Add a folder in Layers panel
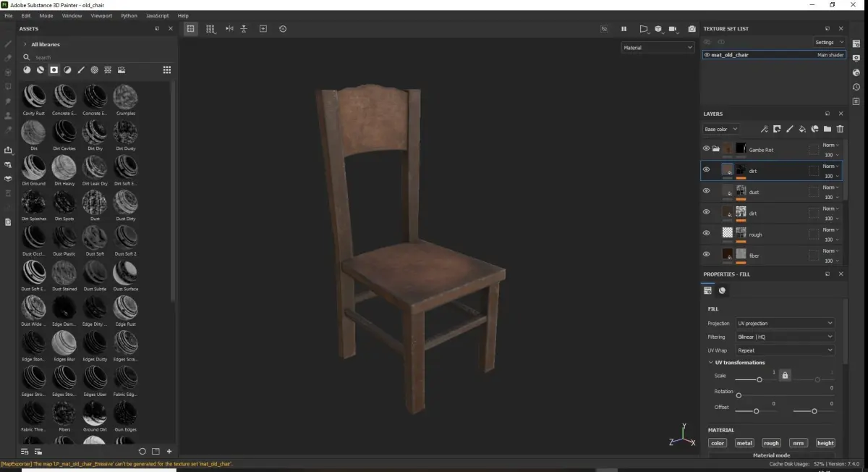 tap(827, 129)
